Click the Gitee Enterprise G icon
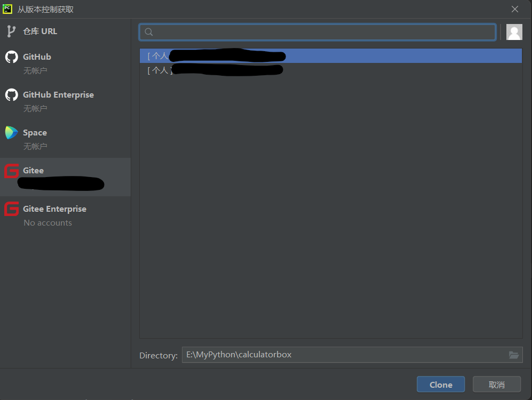This screenshot has height=400, width=532. (x=12, y=209)
